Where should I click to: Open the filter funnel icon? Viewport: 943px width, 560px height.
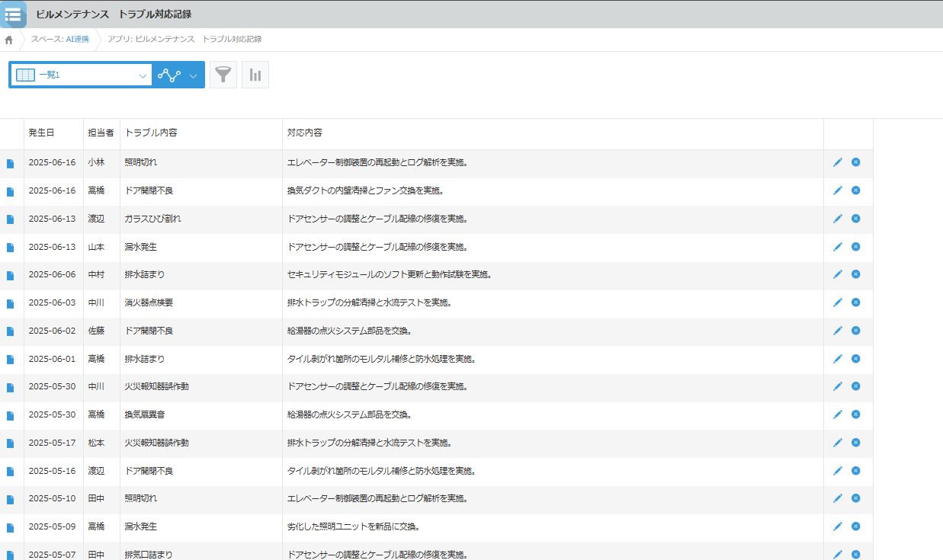(x=223, y=75)
